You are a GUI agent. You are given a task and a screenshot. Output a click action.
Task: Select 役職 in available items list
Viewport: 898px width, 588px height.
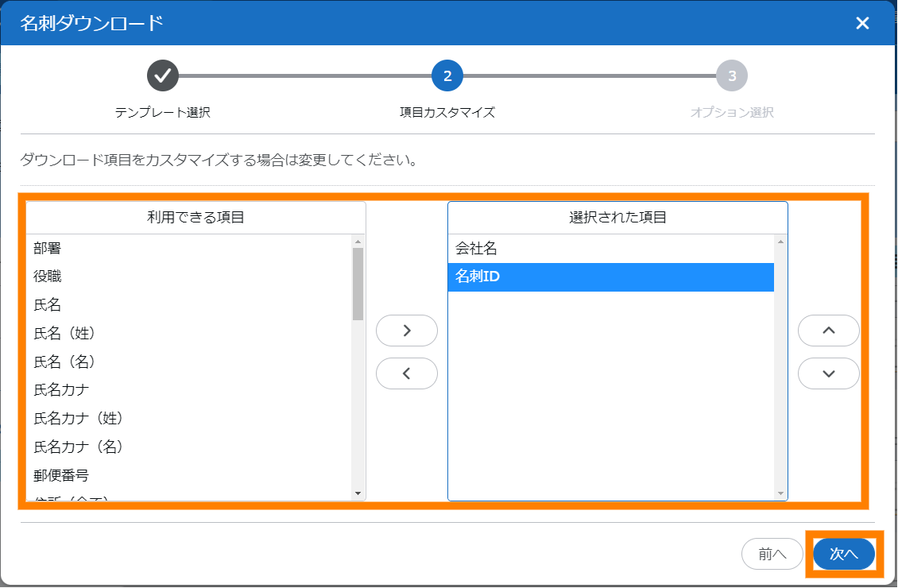point(48,277)
